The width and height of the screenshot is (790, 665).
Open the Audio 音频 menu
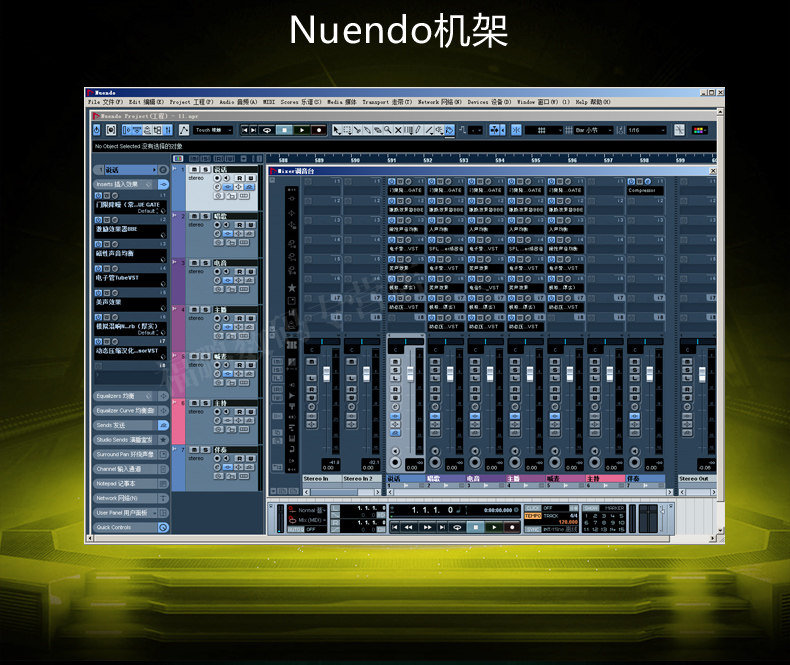point(238,102)
